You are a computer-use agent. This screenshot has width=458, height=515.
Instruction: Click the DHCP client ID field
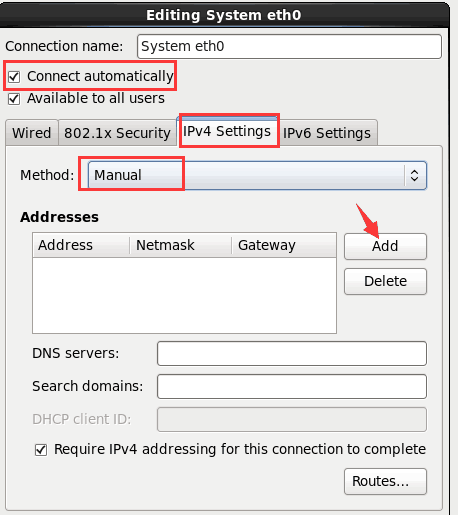[292, 419]
